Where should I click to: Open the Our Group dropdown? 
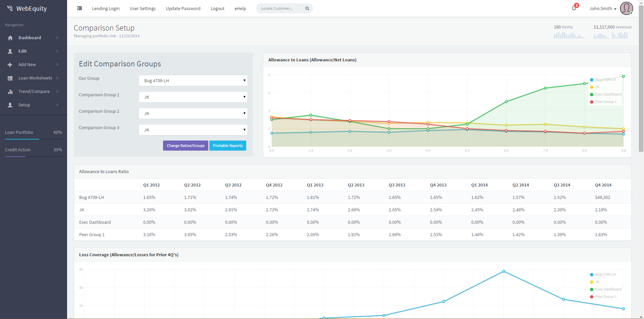click(193, 81)
